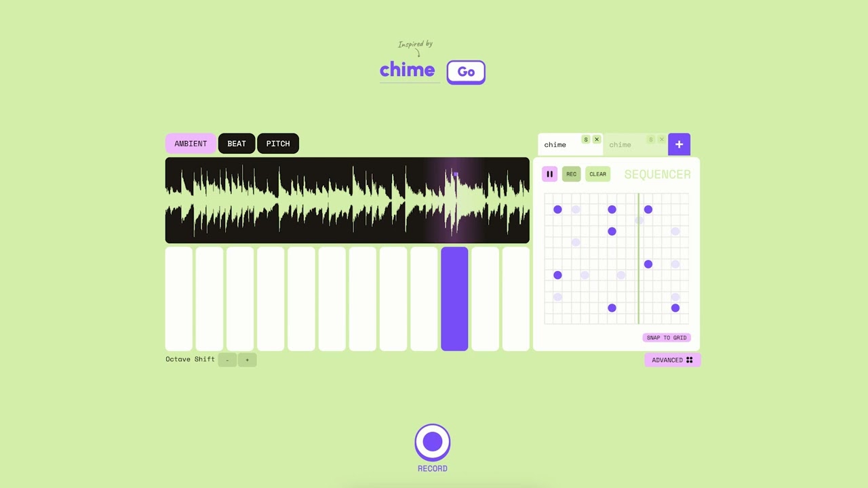The width and height of the screenshot is (868, 488).
Task: Switch to the Pitch sound mode
Action: 278,144
